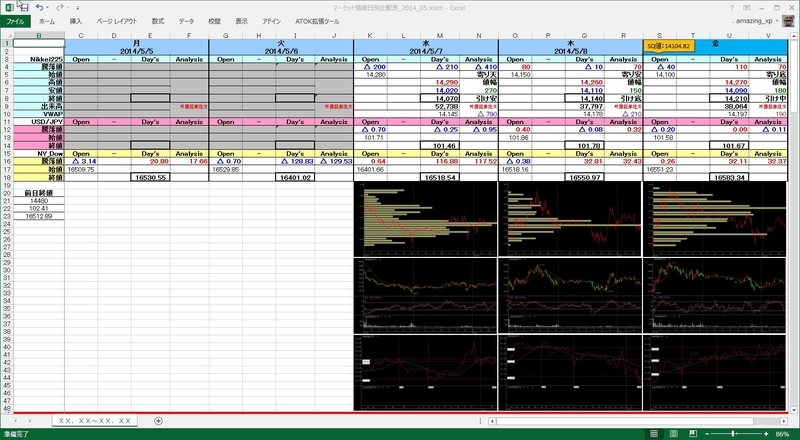Switch to the 校閲 ribbon tab
This screenshot has width=800, height=440.
(x=215, y=21)
